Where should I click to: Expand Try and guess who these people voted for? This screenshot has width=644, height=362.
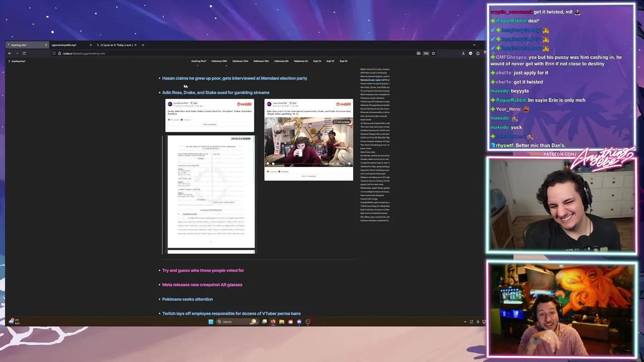click(159, 270)
